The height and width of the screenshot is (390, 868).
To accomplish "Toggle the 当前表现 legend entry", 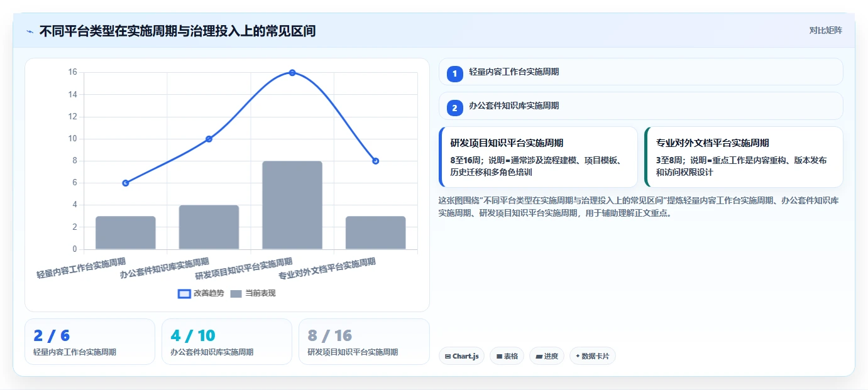I will 253,293.
